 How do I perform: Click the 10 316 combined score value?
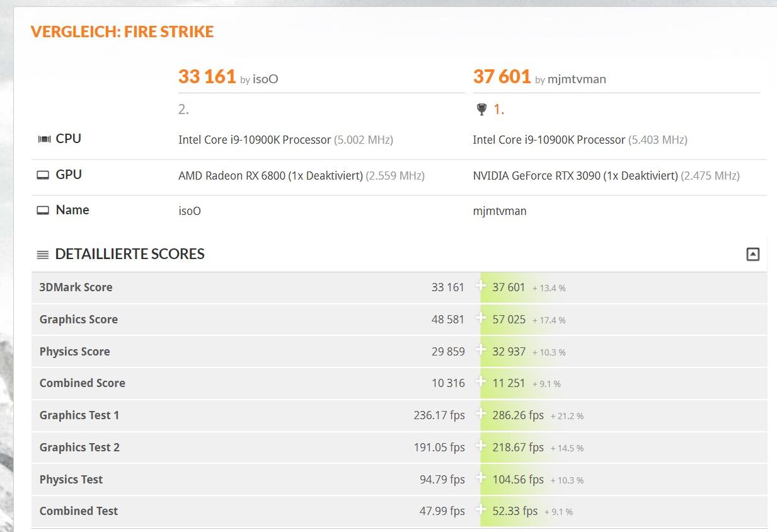[448, 383]
